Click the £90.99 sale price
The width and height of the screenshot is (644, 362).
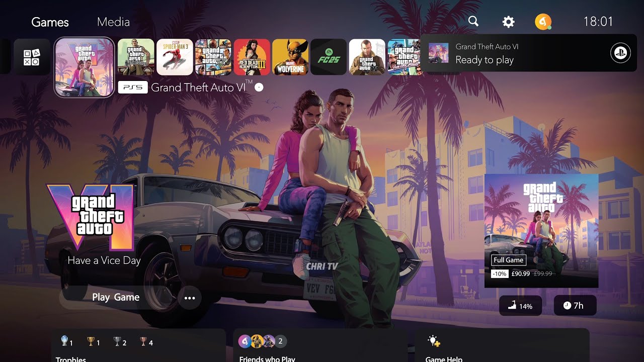521,274
